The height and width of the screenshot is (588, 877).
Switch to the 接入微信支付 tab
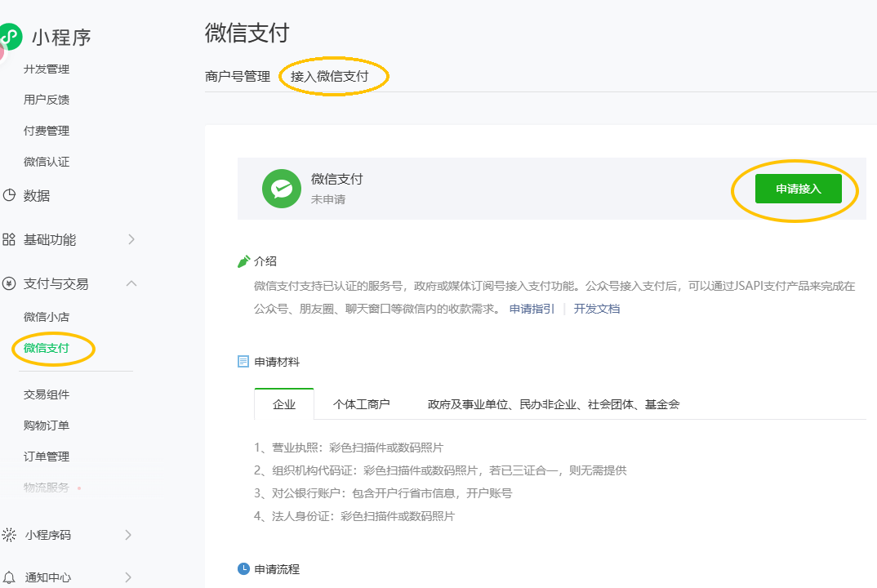tap(329, 76)
